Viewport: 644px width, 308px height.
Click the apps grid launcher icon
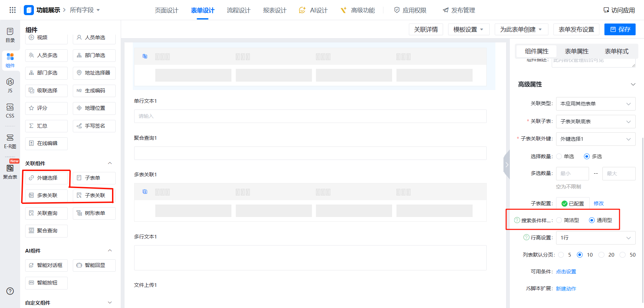(x=12, y=10)
